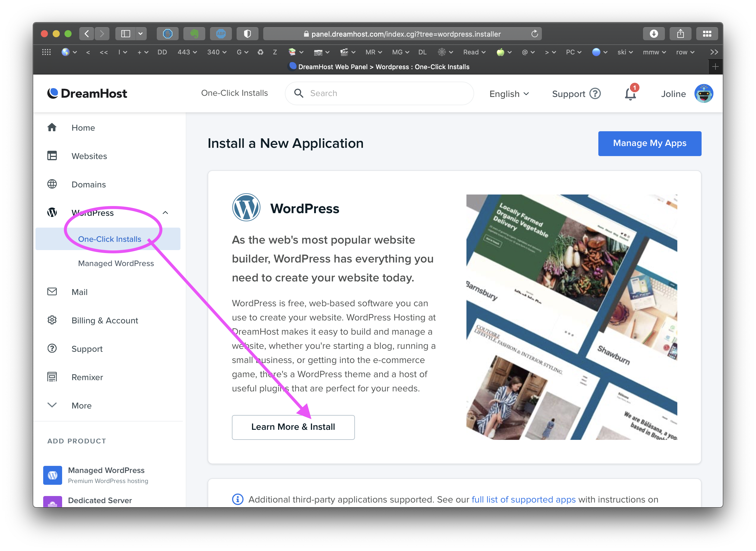This screenshot has width=756, height=551.
Task: Collapse the WordPress sidebar section
Action: point(165,213)
